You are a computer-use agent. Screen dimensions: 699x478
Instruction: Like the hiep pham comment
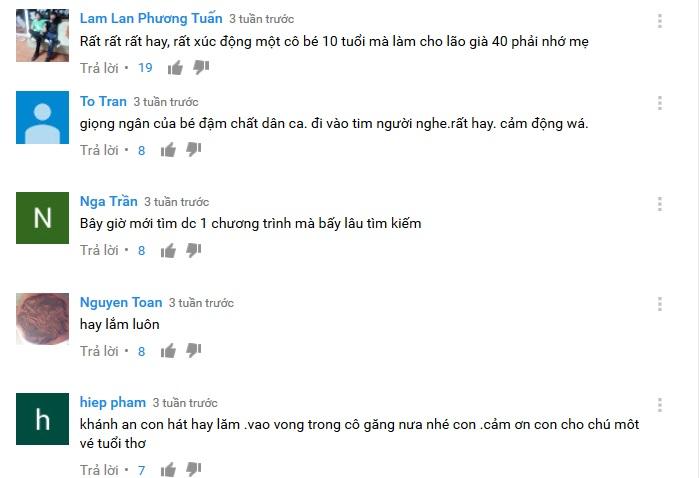168,470
